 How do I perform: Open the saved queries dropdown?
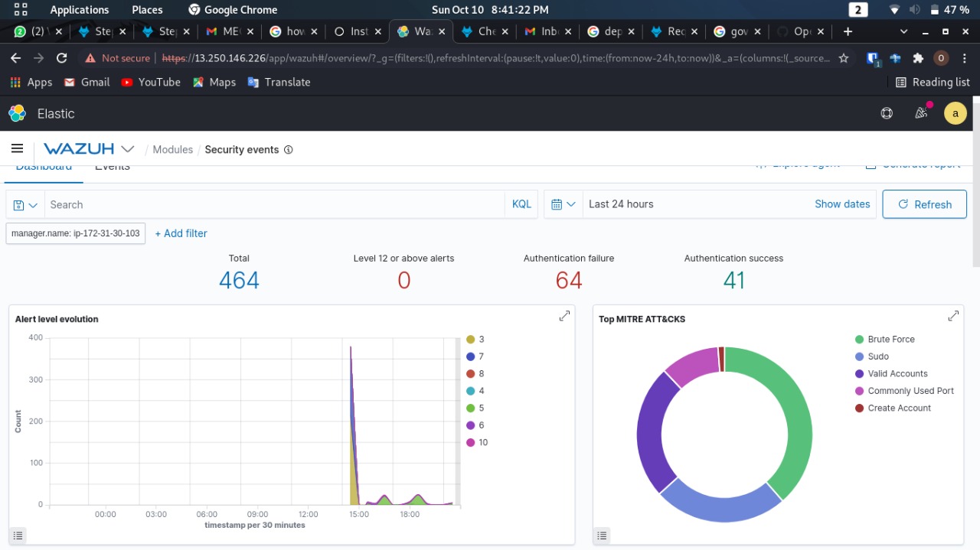(x=25, y=205)
